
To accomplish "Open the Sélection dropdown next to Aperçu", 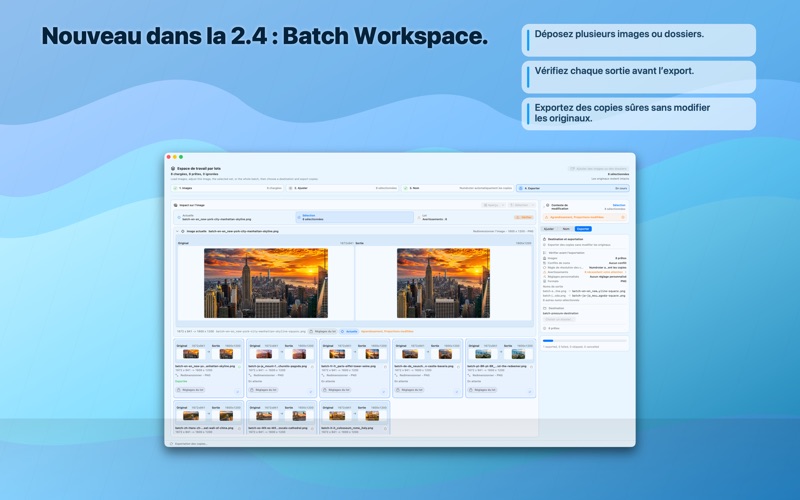I will pos(521,205).
